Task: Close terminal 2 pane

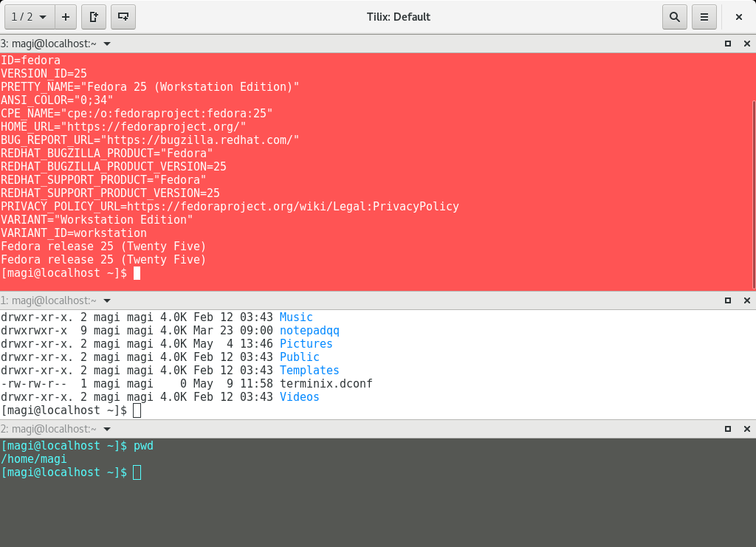Action: (x=747, y=429)
